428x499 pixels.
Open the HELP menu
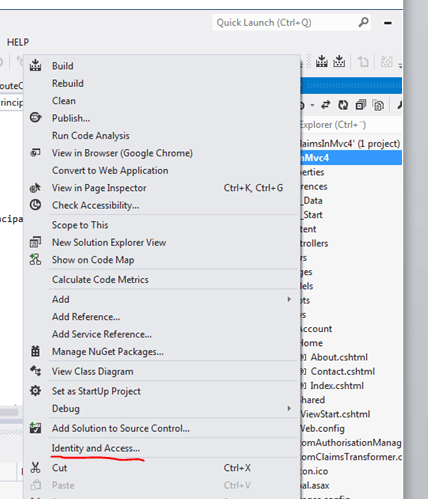tap(18, 42)
